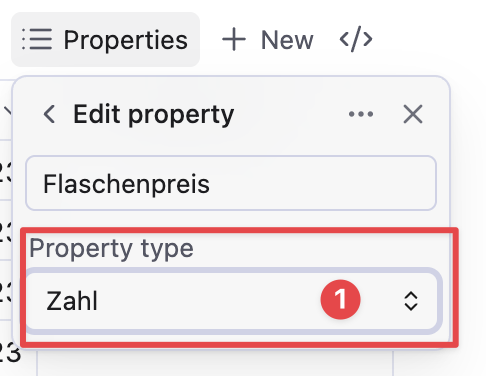Image resolution: width=486 pixels, height=376 pixels.
Task: Click the partially hidden cell left of Zahl
Action: (x=6, y=290)
